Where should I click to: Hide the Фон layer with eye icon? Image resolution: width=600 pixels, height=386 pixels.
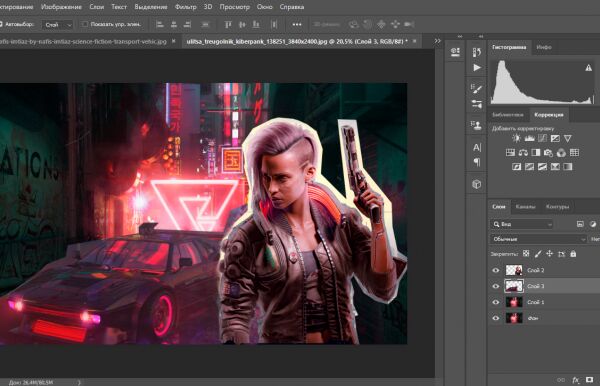496,318
